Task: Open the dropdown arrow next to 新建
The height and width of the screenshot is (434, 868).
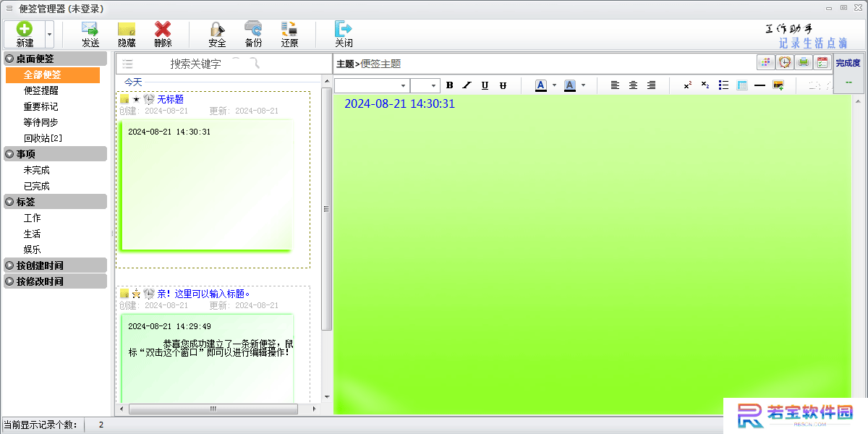Action: (x=49, y=34)
